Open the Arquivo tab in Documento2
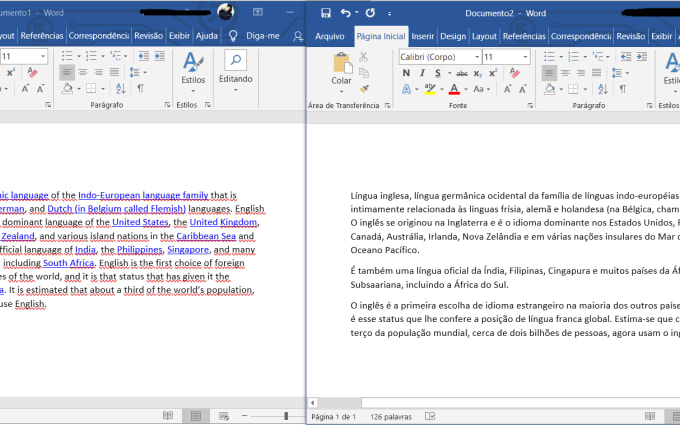The height and width of the screenshot is (425, 680). tap(330, 36)
